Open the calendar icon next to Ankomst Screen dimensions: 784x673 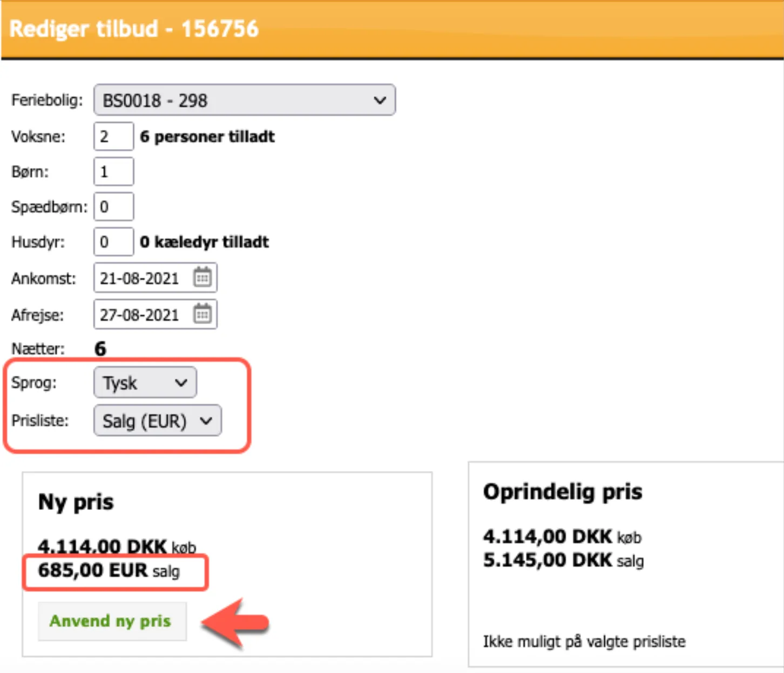coord(202,278)
